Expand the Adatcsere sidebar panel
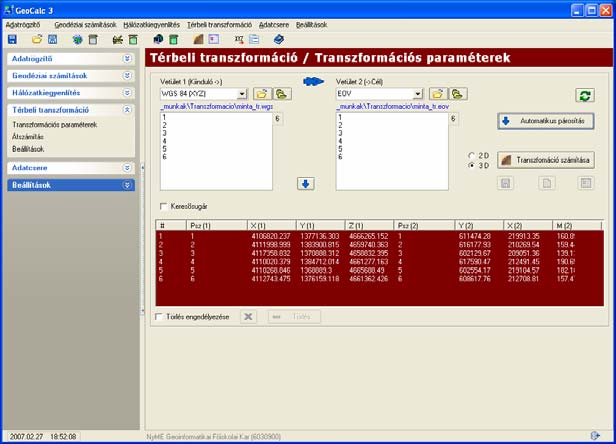The image size is (616, 444). (x=127, y=168)
